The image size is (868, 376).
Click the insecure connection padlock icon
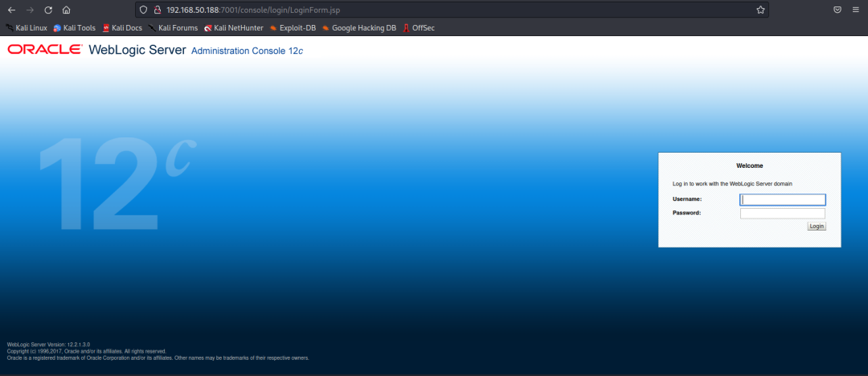point(157,10)
